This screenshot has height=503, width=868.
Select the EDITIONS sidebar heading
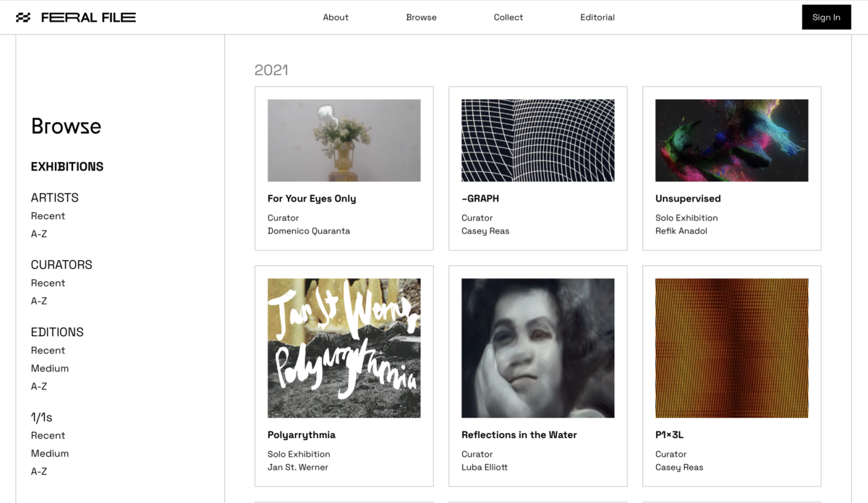[x=57, y=332]
